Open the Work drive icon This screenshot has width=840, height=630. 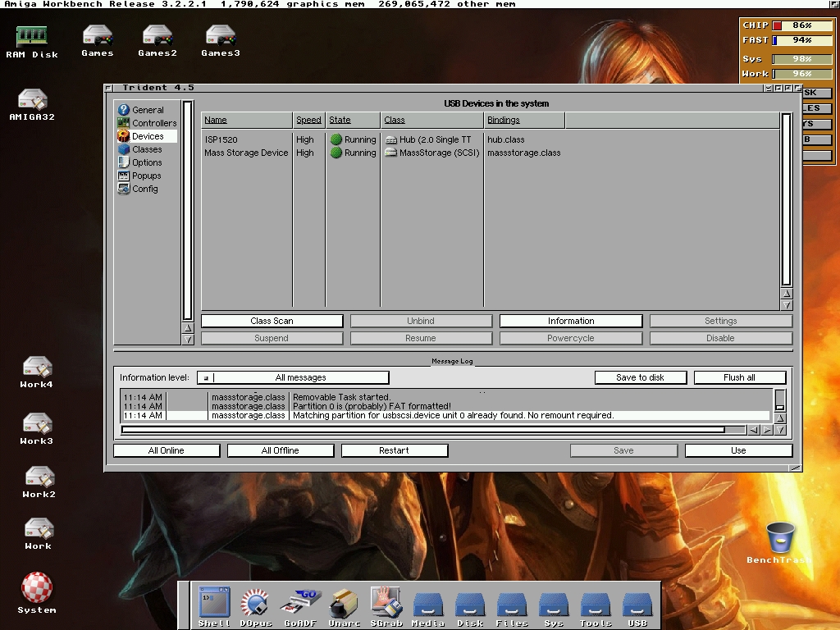[38, 533]
